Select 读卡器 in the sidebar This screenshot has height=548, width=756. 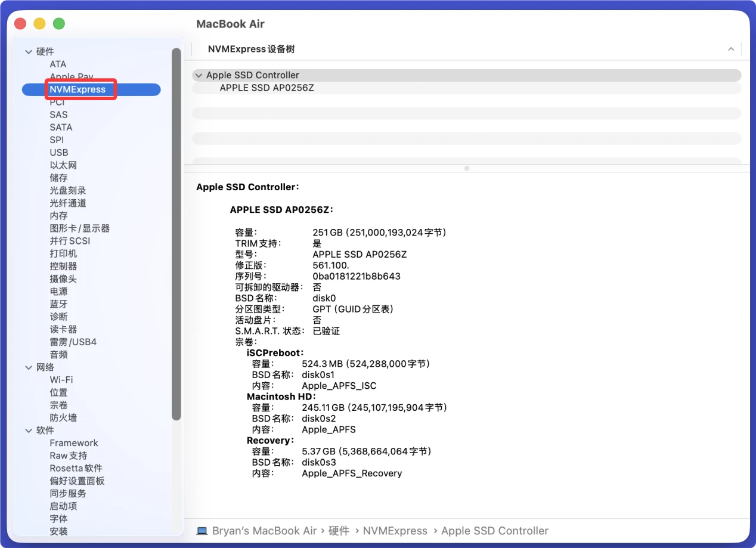63,329
